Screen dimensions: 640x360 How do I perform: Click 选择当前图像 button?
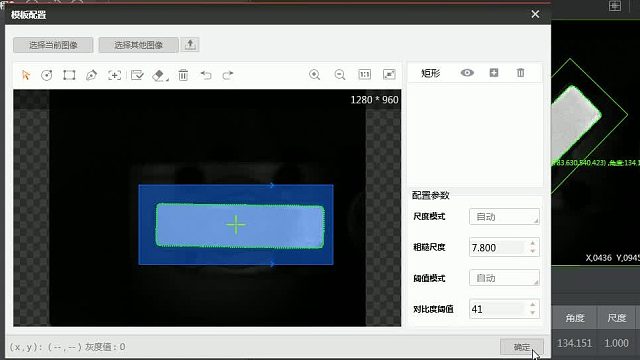[x=53, y=45]
